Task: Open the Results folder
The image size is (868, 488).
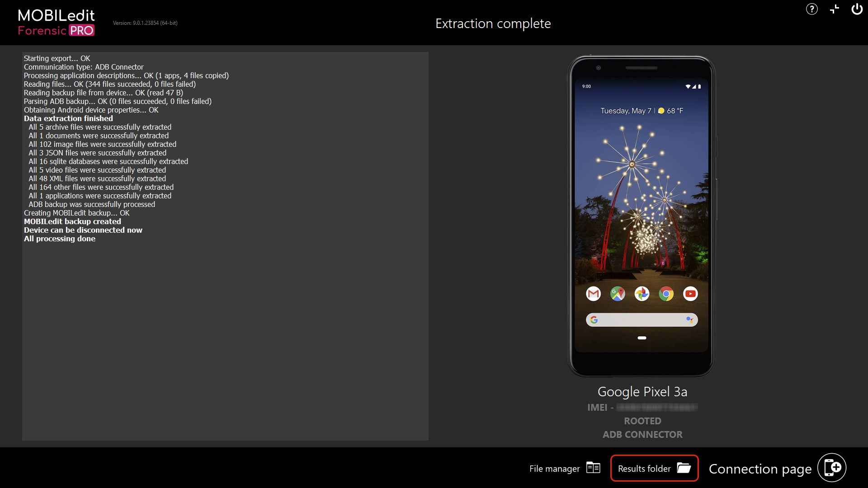Action: click(x=654, y=469)
